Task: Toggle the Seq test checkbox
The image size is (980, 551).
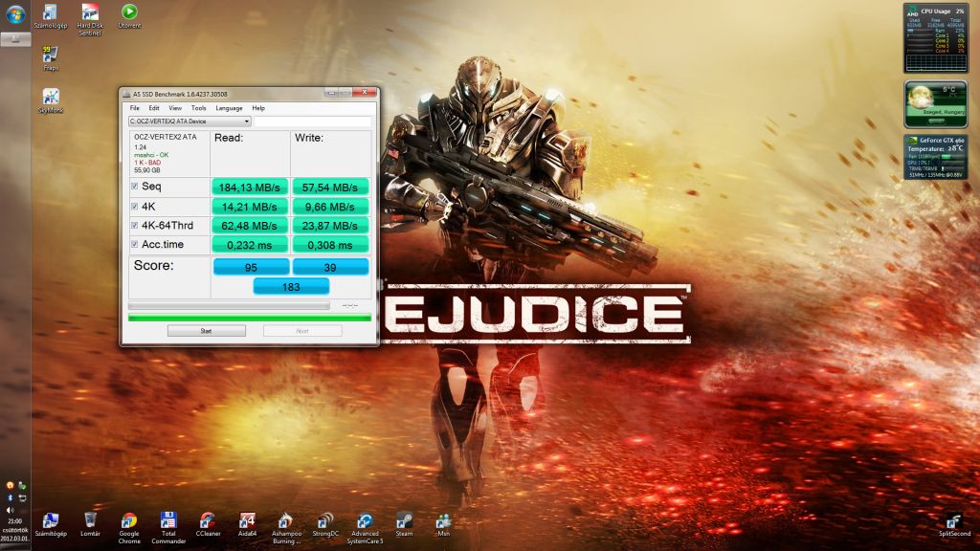Action: tap(134, 187)
